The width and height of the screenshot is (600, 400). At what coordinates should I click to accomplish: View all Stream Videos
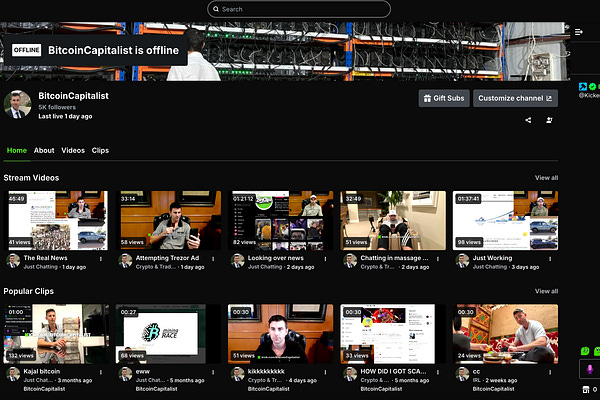546,178
